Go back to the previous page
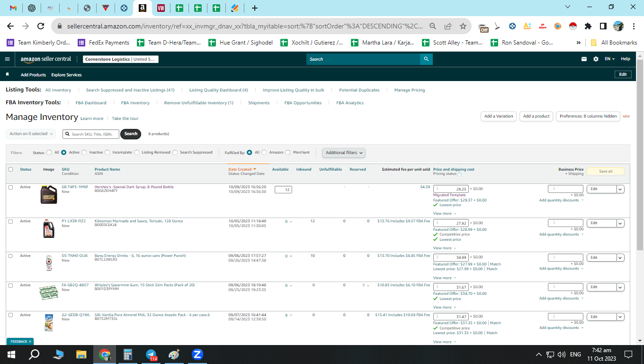The image size is (644, 364). tap(10, 26)
